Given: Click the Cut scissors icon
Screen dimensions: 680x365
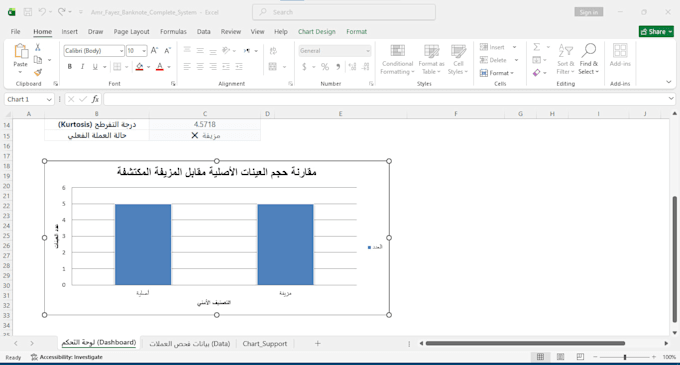Looking at the screenshot, I should (x=38, y=47).
